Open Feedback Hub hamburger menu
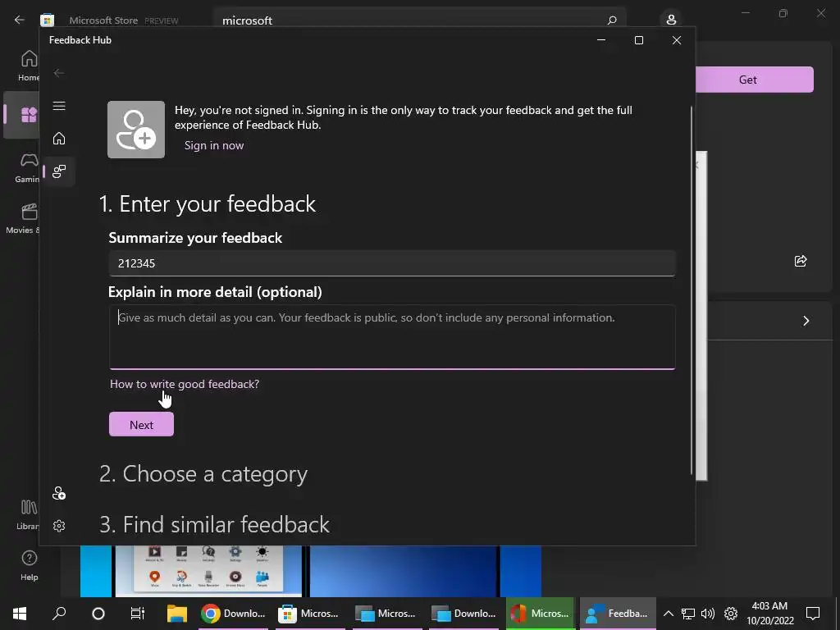This screenshot has height=630, width=840. [x=59, y=106]
